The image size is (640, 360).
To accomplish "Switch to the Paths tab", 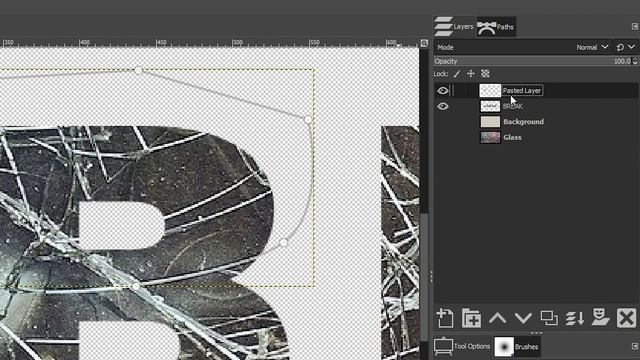I will [496, 27].
